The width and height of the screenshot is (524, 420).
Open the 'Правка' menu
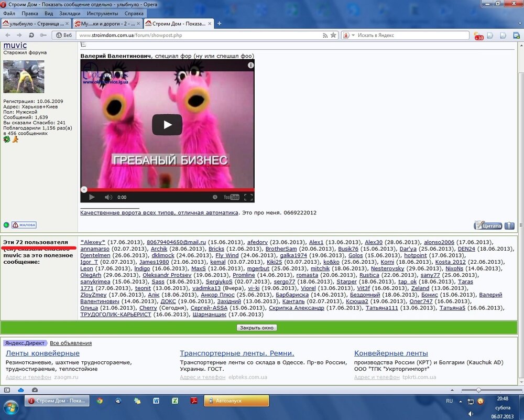[30, 14]
